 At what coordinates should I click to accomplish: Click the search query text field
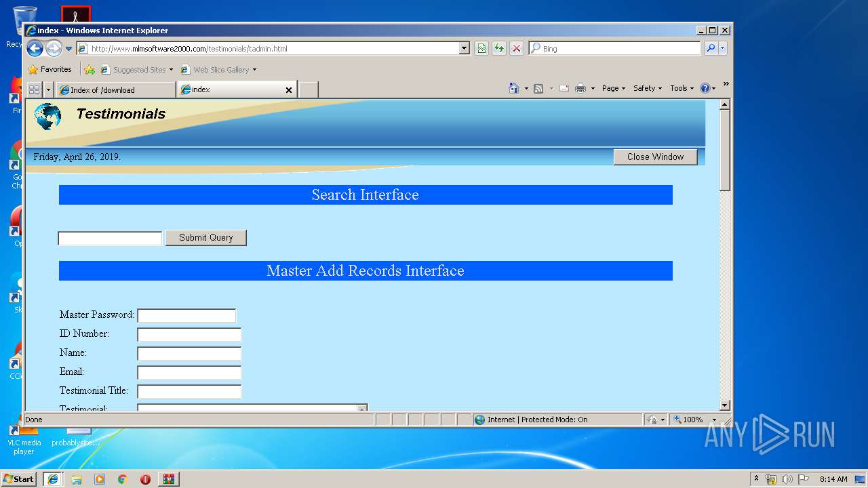(x=110, y=238)
